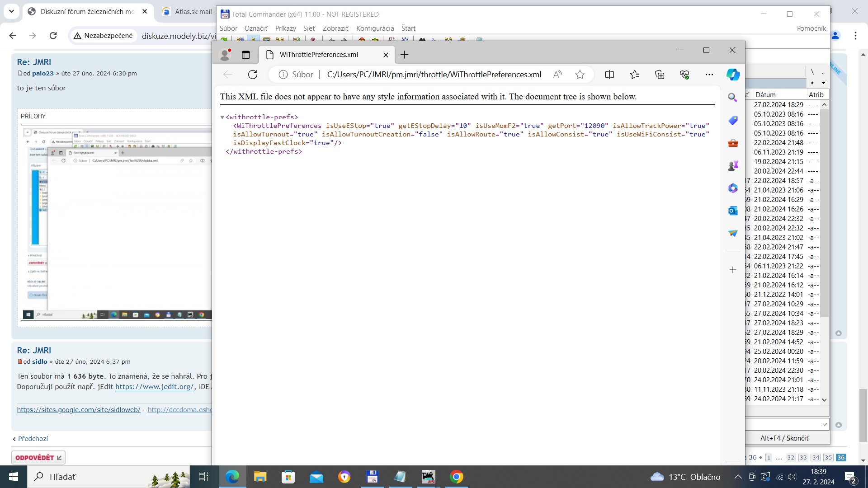Image resolution: width=868 pixels, height=488 pixels.
Task: Open the Shopping tag icon in sidebar
Action: tap(733, 120)
